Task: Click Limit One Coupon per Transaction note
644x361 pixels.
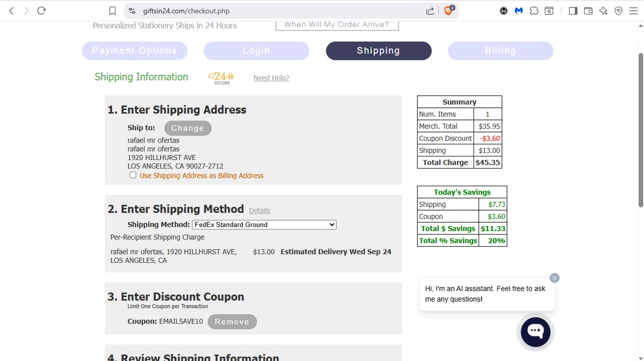Action: pos(167,306)
